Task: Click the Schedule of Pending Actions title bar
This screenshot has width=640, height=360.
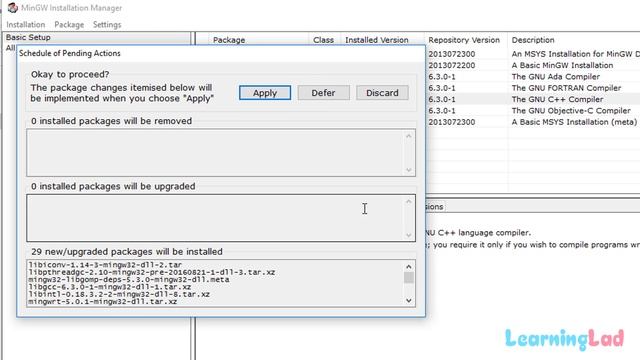Action: click(221, 53)
